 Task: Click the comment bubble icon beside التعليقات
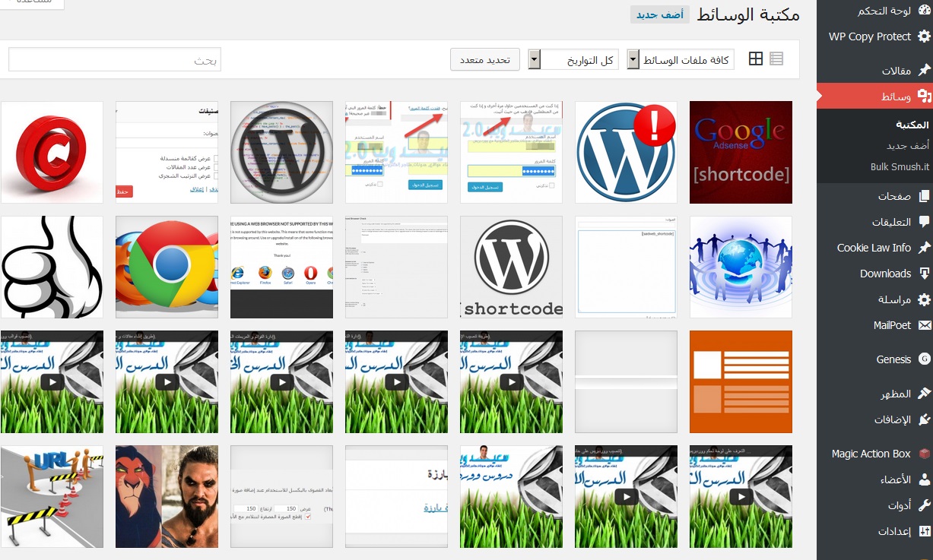pos(924,222)
